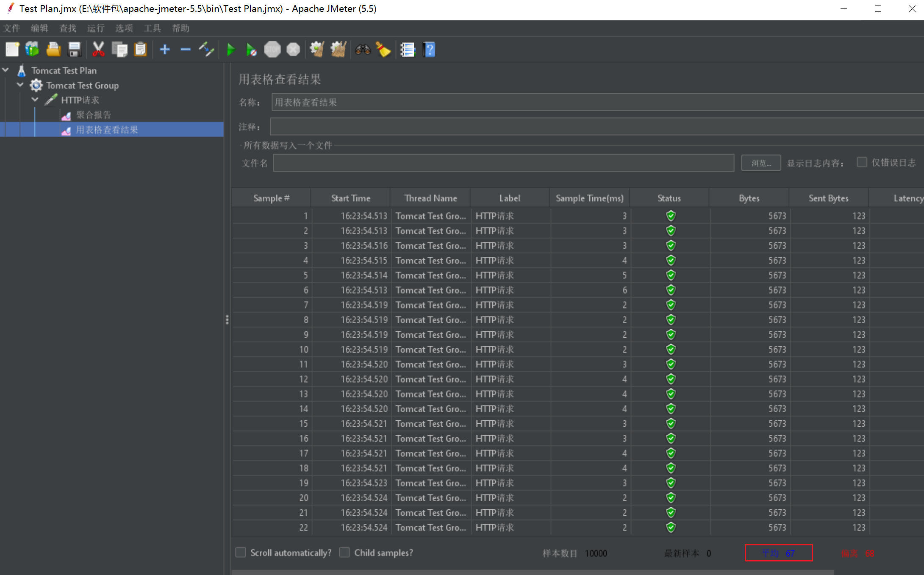Collapse the Tomcat Test Plan node
Viewport: 924px width, 575px height.
pos(6,70)
